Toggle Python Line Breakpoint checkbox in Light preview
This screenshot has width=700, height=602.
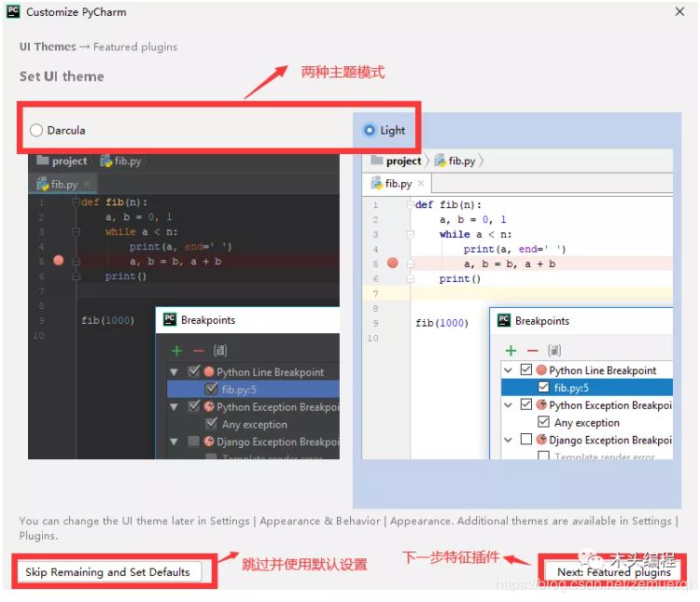coord(525,370)
